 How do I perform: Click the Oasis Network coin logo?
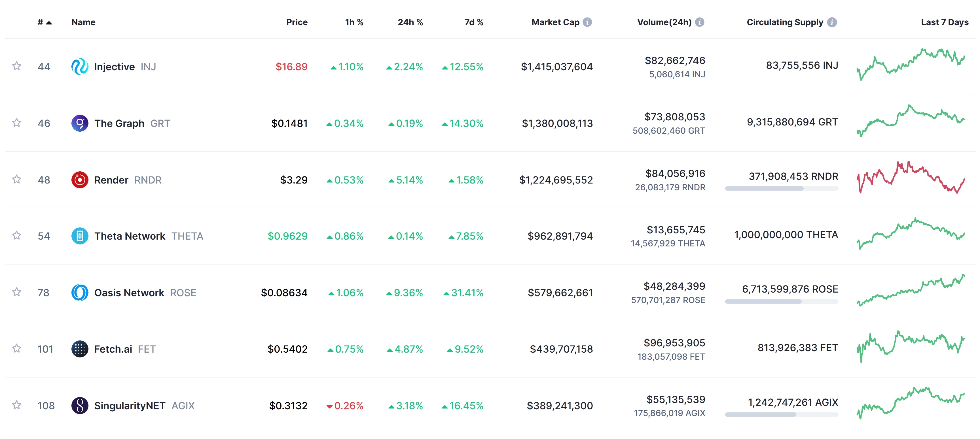tap(80, 293)
